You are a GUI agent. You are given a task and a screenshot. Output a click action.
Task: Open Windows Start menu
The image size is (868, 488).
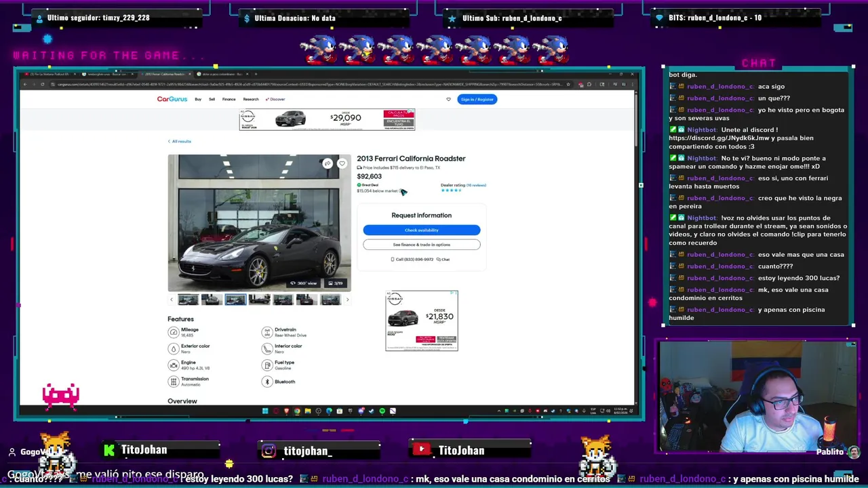(x=265, y=411)
